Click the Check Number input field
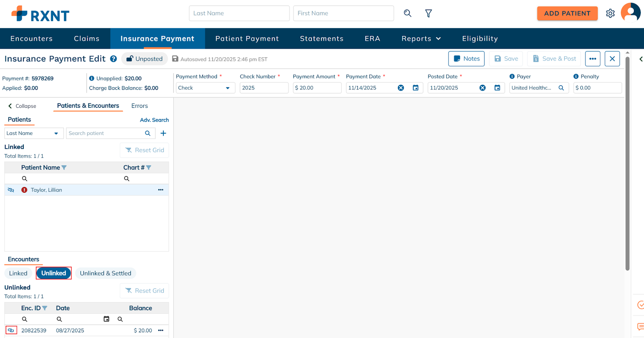This screenshot has width=644, height=338. [x=264, y=88]
